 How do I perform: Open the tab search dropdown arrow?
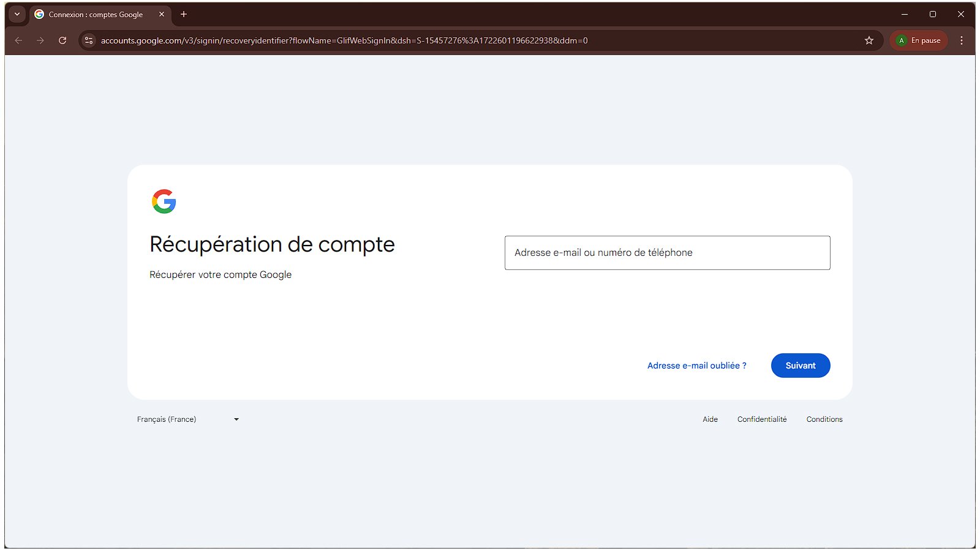tap(17, 14)
